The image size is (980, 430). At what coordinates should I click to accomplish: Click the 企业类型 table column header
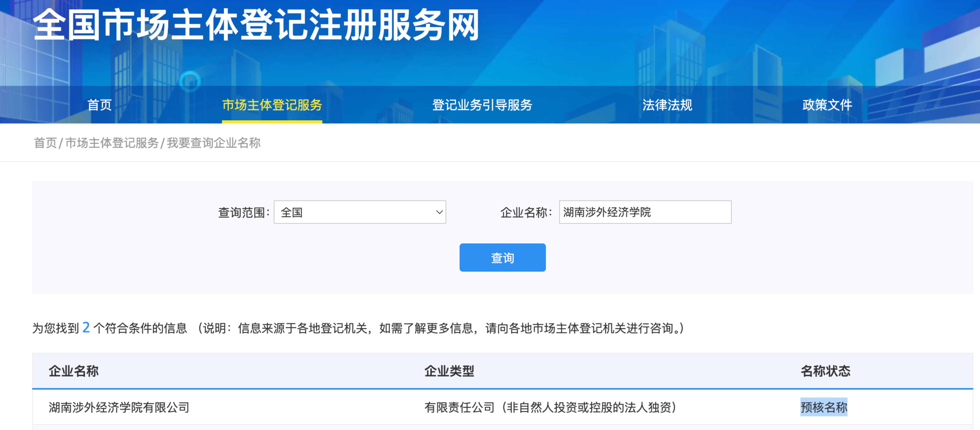coord(449,371)
